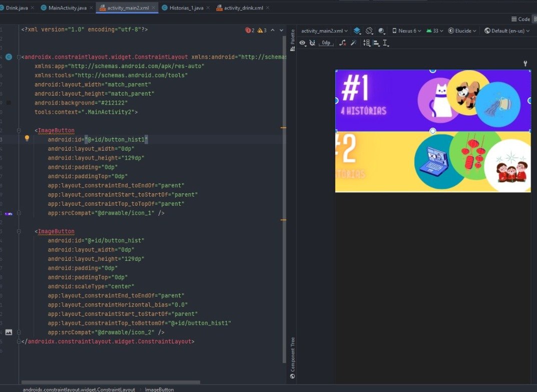Click the Design surface layers icon
This screenshot has width=537, height=392.
click(x=357, y=31)
